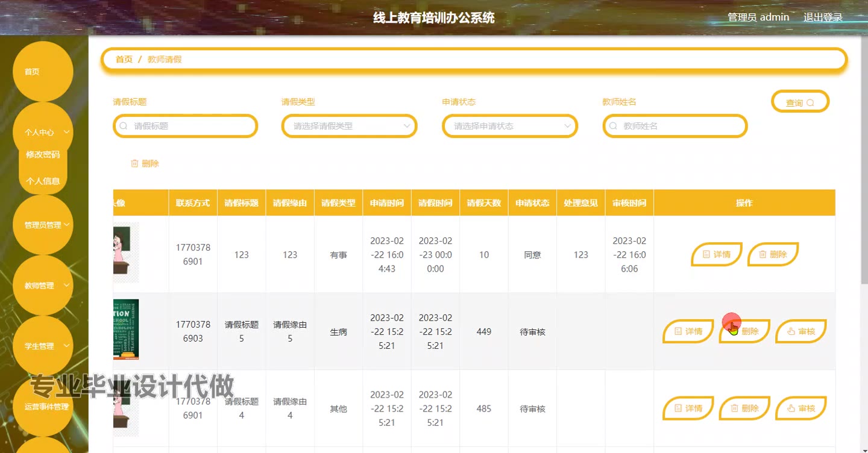Click teacher avatar thumbnail in 123 row
The height and width of the screenshot is (453, 868).
point(126,252)
